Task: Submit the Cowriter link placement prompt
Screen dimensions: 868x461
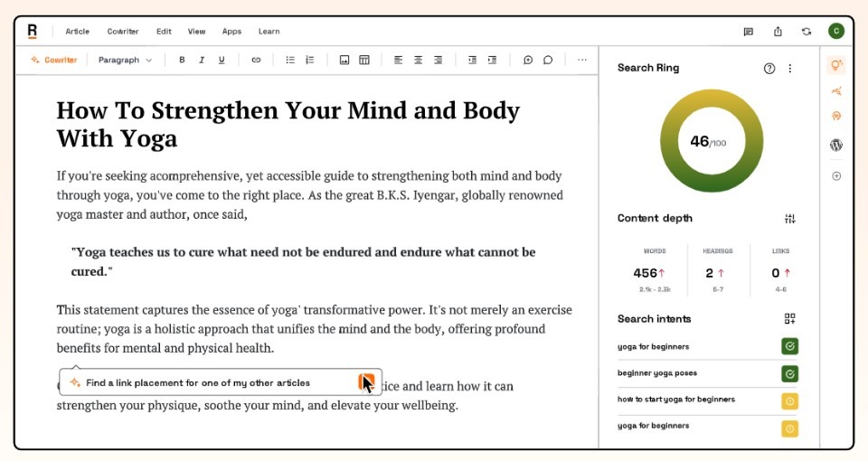Action: [365, 382]
